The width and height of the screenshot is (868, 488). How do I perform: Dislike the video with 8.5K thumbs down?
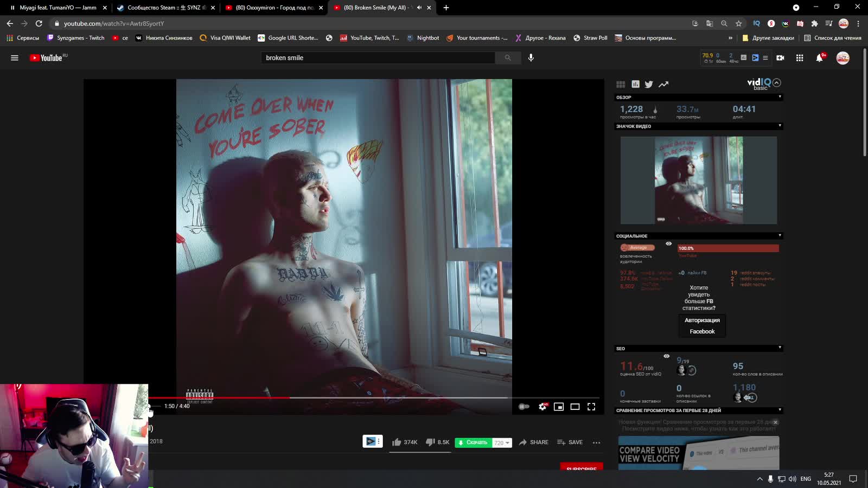pyautogui.click(x=437, y=442)
